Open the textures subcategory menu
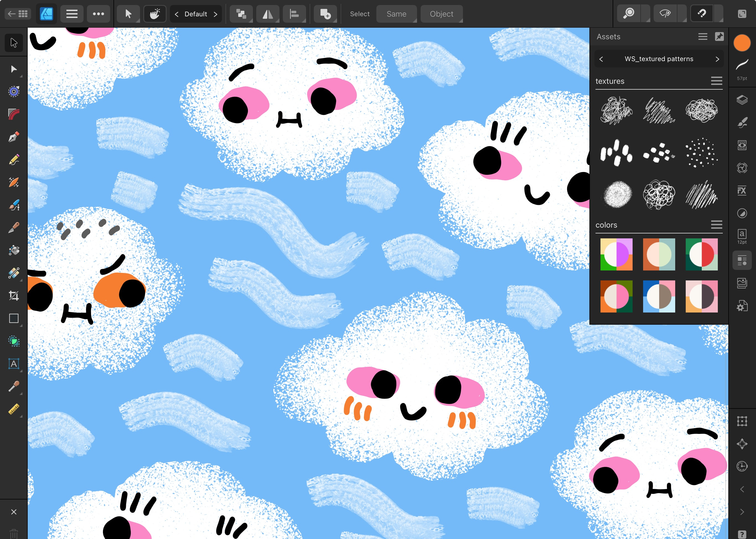This screenshot has height=539, width=756. 716,81
